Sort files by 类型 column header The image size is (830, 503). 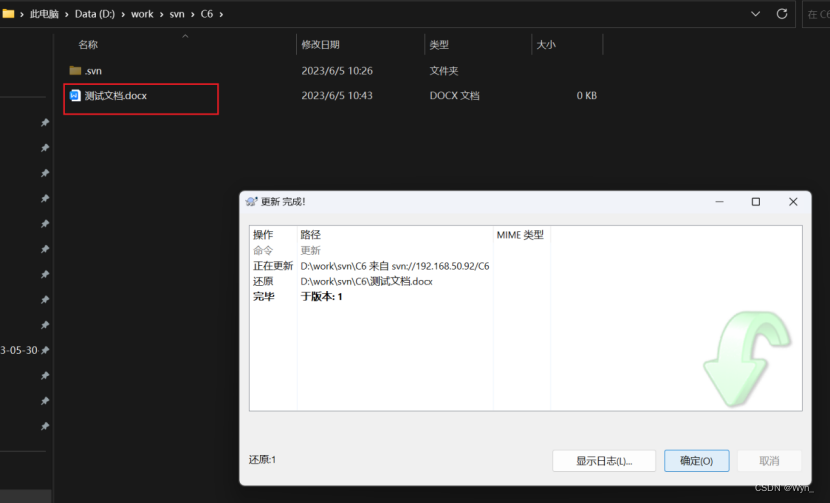[439, 44]
